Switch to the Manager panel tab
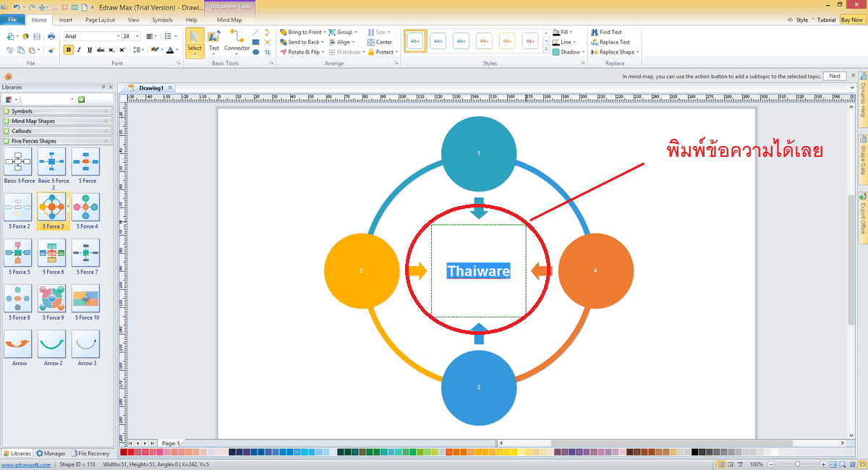The image size is (868, 470). [51, 453]
